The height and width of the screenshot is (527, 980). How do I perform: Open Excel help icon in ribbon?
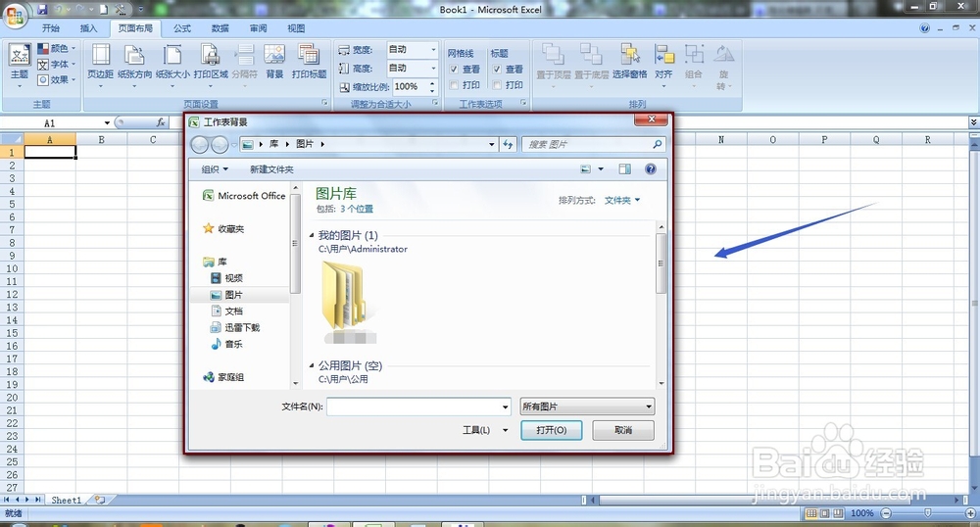coord(924,28)
